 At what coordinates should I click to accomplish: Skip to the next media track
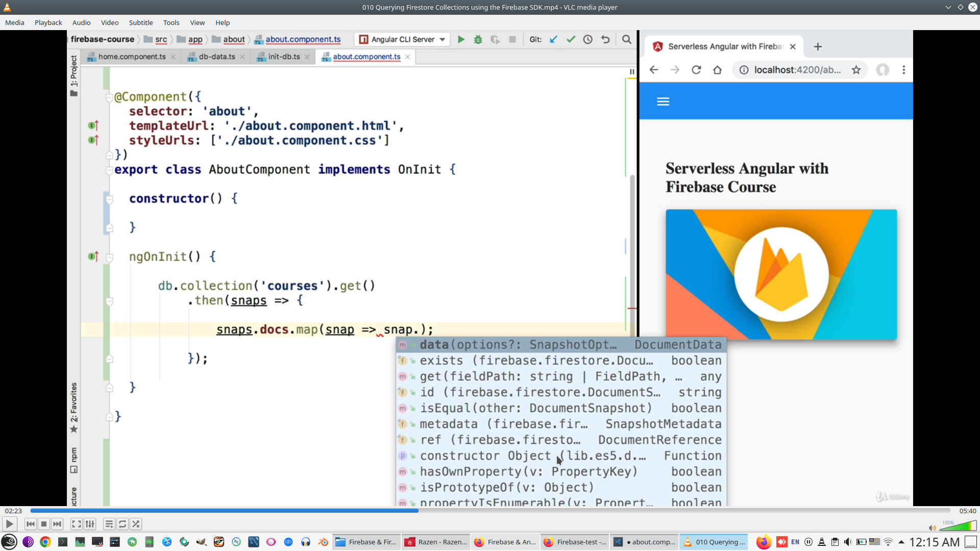(x=57, y=524)
